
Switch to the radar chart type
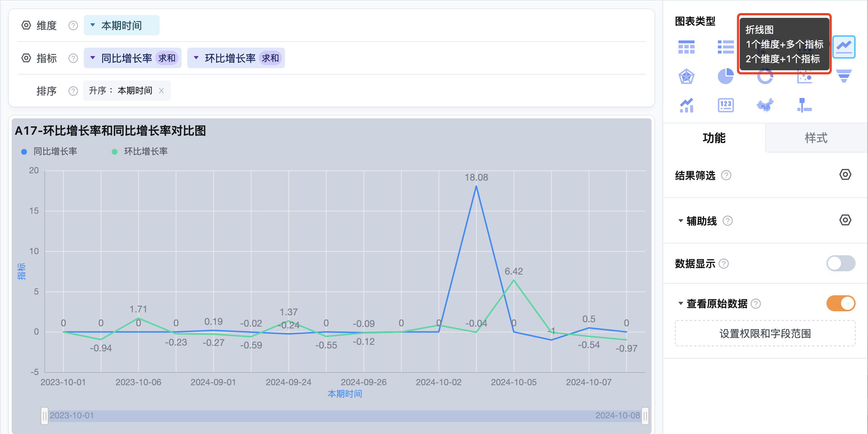tap(687, 76)
